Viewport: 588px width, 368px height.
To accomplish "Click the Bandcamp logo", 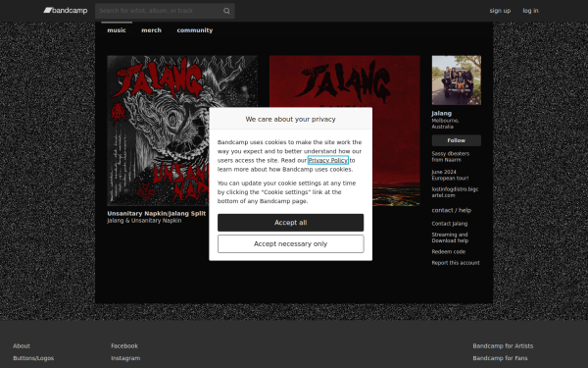I will pyautogui.click(x=66, y=11).
